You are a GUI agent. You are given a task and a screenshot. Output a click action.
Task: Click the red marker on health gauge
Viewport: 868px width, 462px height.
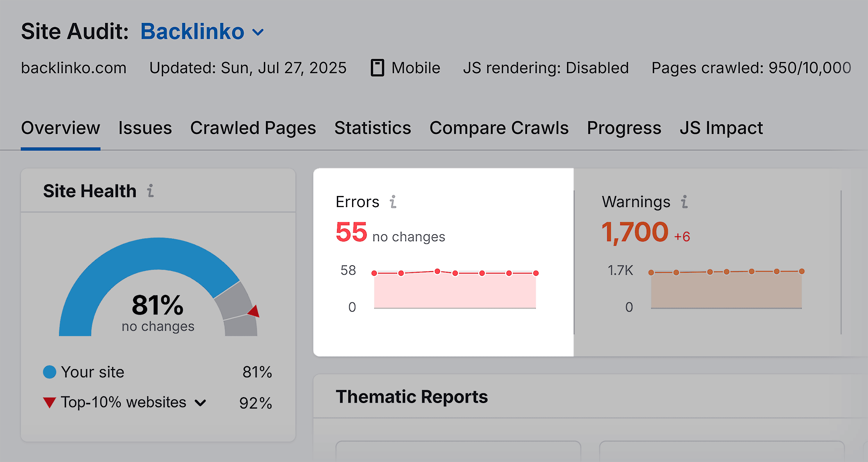[254, 311]
